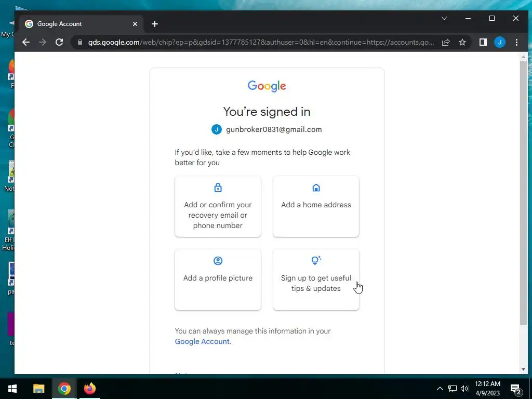This screenshot has width=532, height=399.
Task: Open the taskbar clock and date
Action: point(487,389)
